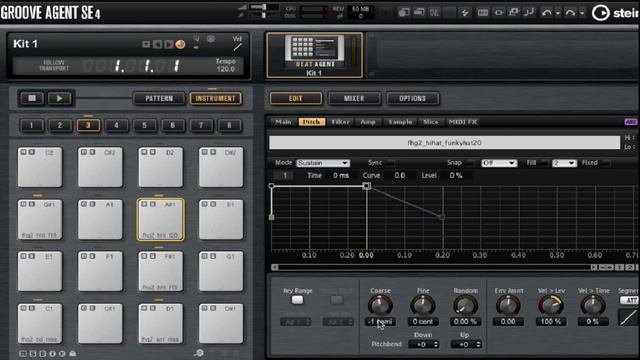Image resolution: width=640 pixels, height=360 pixels.
Task: Select pad group 5
Action: pyautogui.click(x=144, y=125)
